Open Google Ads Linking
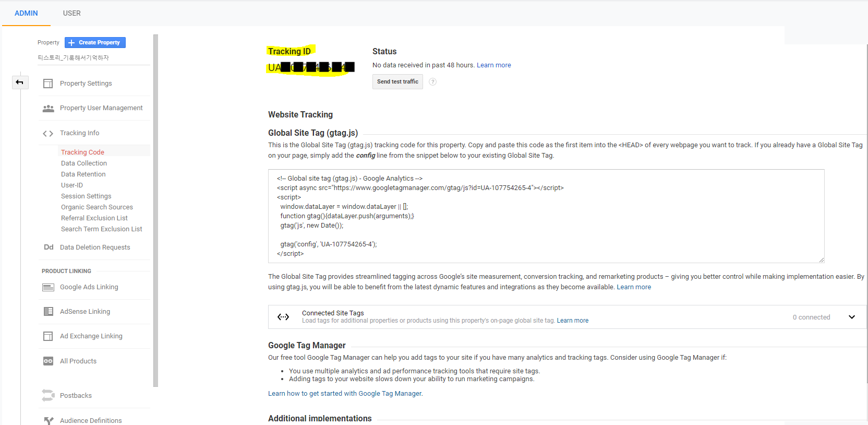 pyautogui.click(x=89, y=287)
